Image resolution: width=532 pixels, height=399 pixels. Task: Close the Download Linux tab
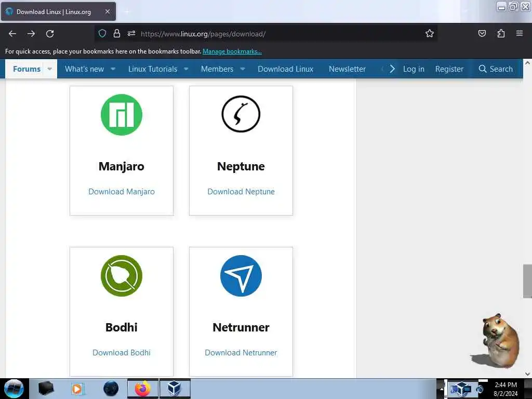point(108,12)
